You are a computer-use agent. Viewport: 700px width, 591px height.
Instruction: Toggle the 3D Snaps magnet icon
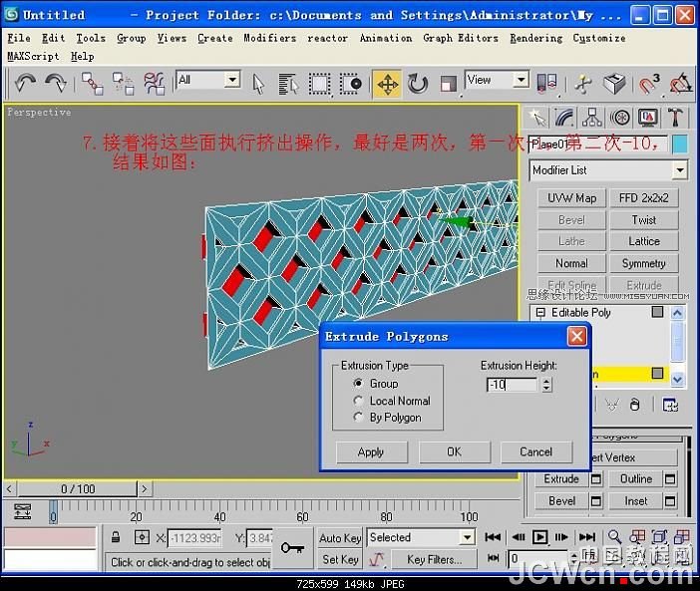tap(648, 84)
